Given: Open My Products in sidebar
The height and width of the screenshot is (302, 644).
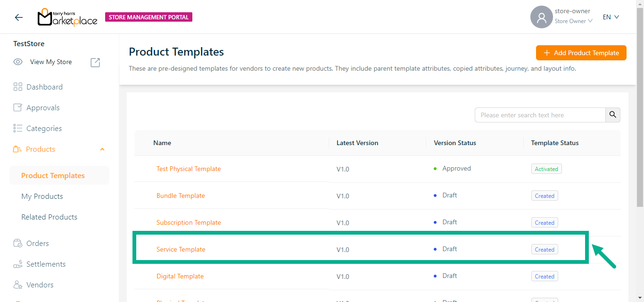Looking at the screenshot, I should point(42,196).
